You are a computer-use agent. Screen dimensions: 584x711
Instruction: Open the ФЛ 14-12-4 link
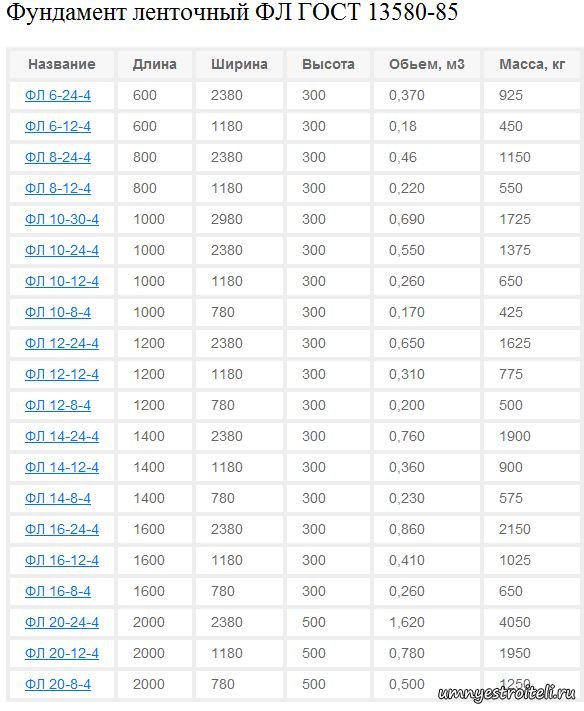coord(62,467)
